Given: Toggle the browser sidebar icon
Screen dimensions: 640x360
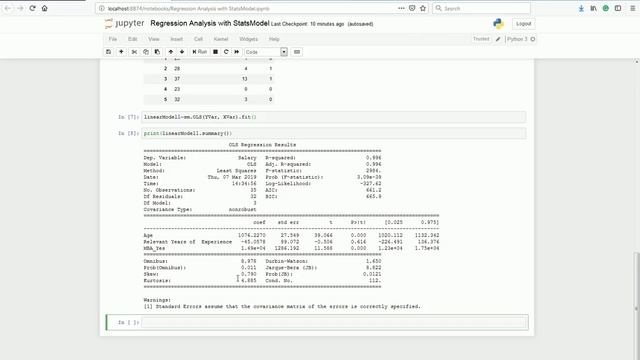Looking at the screenshot, I should coord(618,8).
